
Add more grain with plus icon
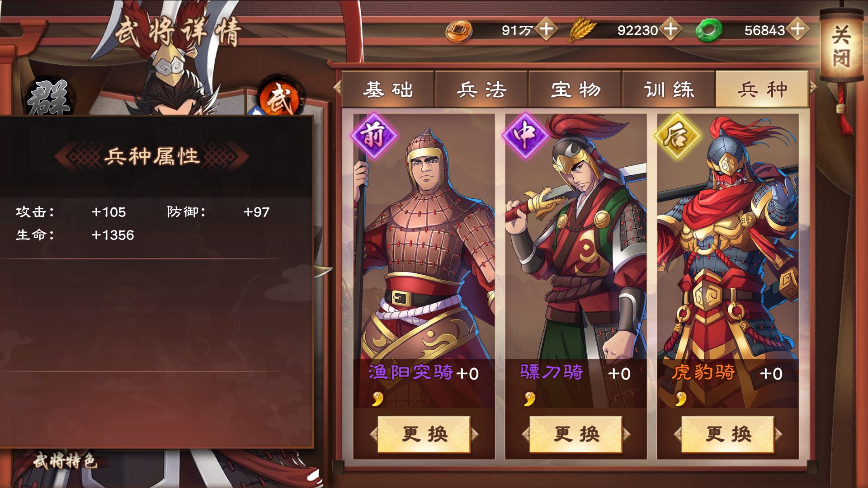coord(670,29)
